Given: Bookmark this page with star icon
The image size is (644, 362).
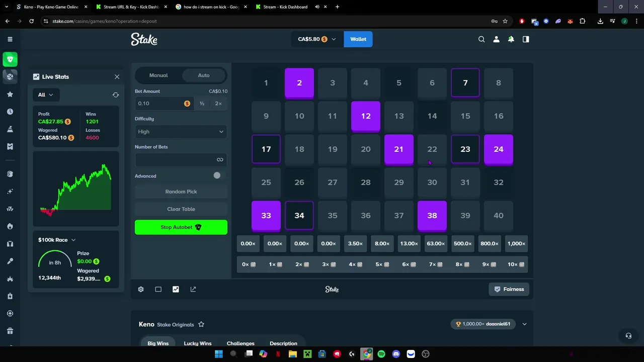Looking at the screenshot, I should point(505,21).
